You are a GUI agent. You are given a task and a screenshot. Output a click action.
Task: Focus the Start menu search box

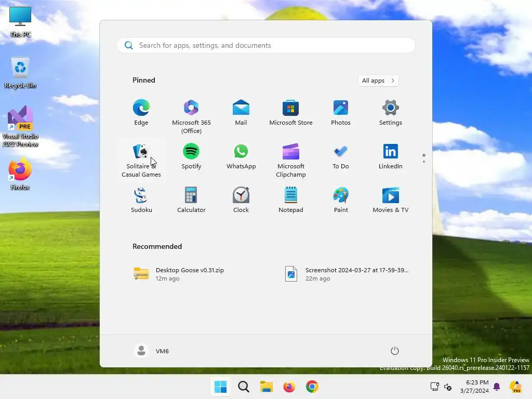(266, 45)
